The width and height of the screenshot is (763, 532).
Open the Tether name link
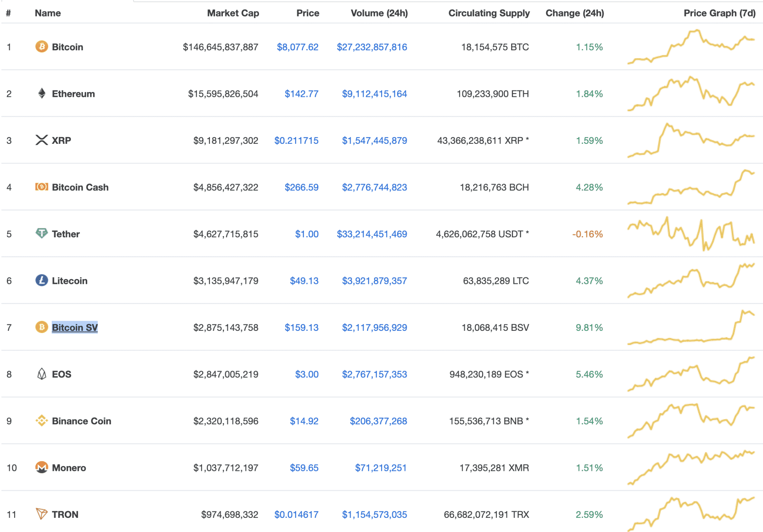point(66,234)
